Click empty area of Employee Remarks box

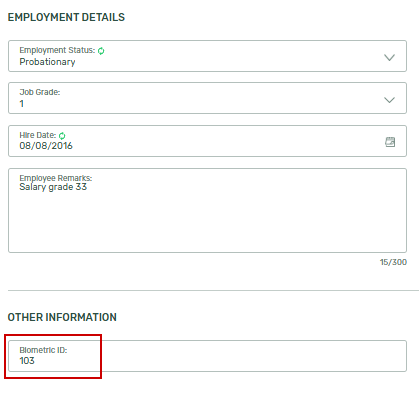207,222
